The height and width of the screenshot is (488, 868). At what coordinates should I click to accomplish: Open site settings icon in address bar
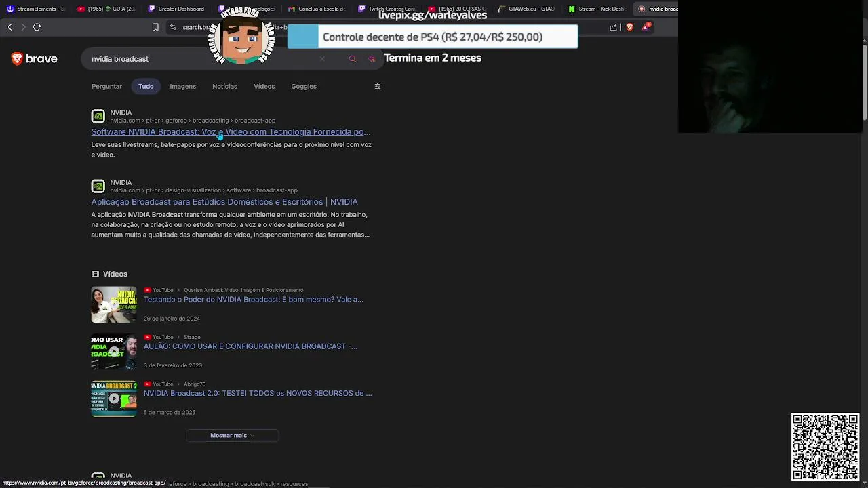point(173,27)
